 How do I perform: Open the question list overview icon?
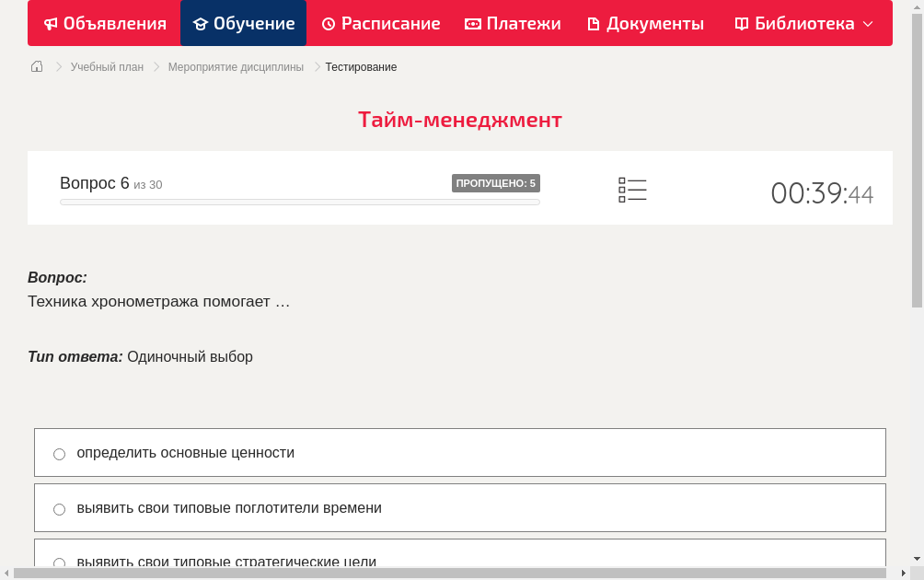pyautogui.click(x=632, y=189)
